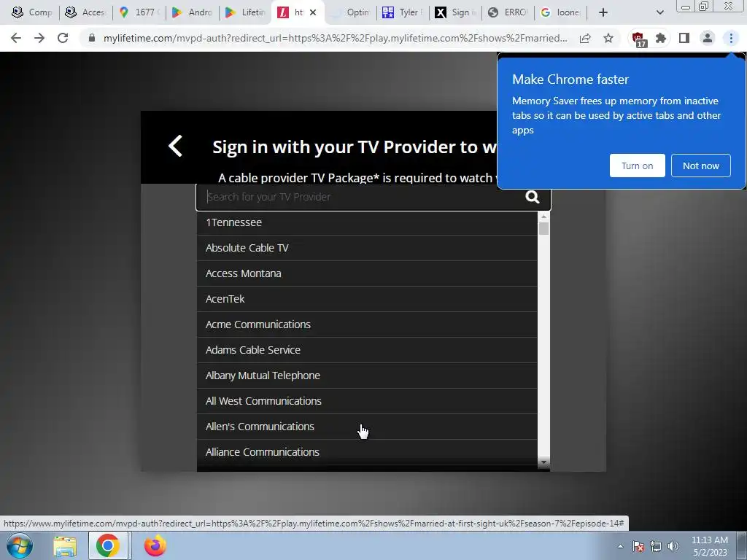Reload the current page

[63, 38]
